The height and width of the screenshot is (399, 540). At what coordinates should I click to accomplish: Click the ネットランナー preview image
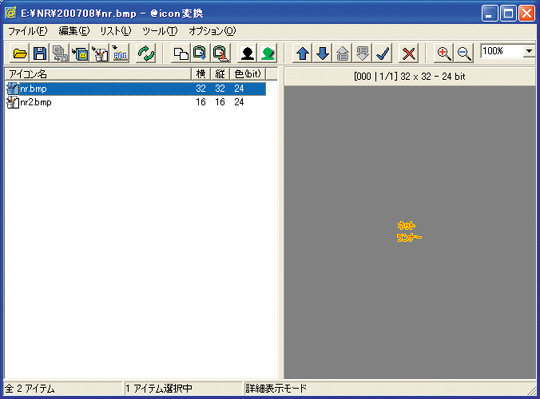point(409,231)
